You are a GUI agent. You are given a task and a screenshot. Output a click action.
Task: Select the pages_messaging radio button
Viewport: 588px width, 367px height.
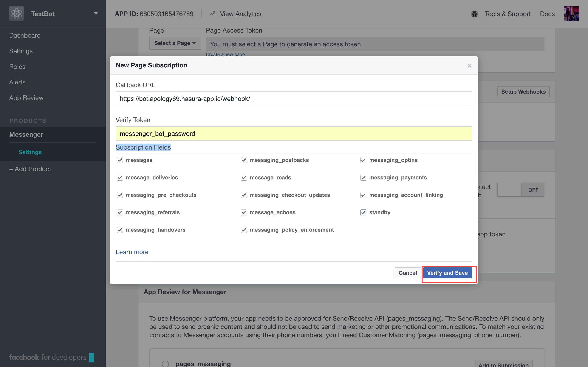(x=165, y=364)
